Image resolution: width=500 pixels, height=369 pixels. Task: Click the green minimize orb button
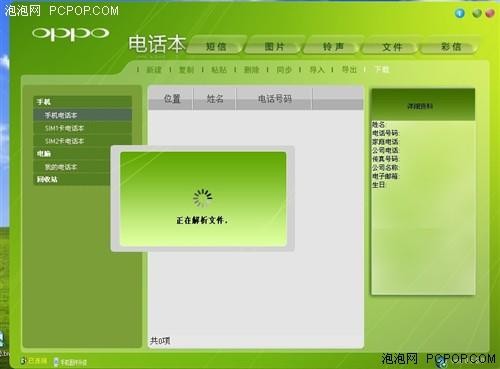pos(477,13)
